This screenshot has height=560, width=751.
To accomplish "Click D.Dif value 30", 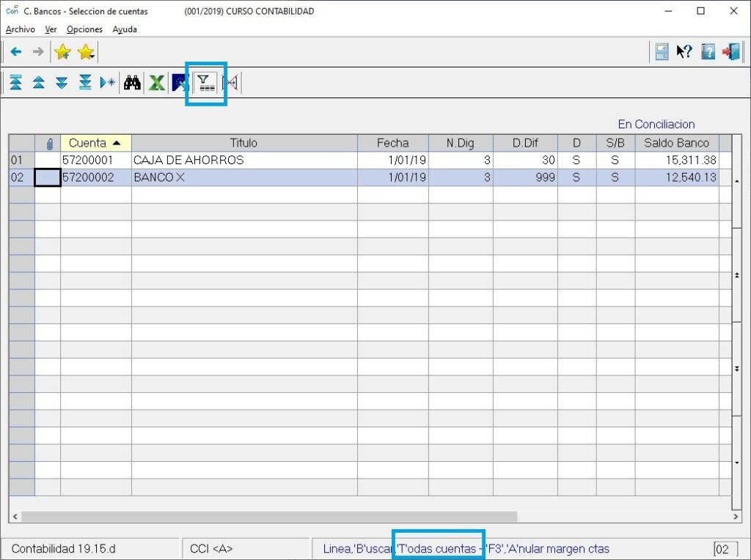I will pos(525,160).
